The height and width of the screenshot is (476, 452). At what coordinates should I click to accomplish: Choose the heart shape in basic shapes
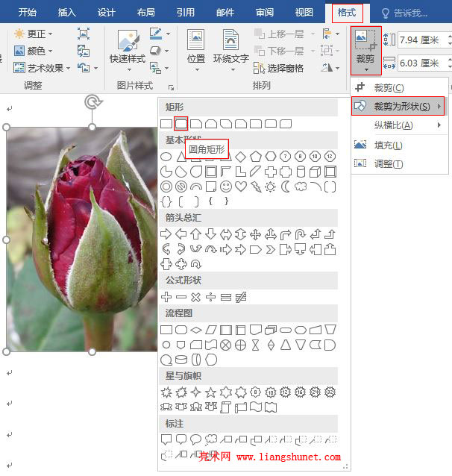pos(241,187)
